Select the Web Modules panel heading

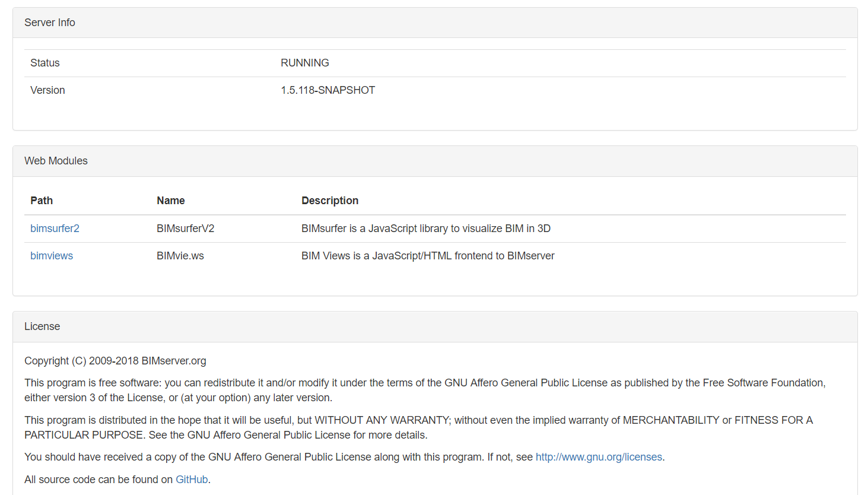coord(56,161)
